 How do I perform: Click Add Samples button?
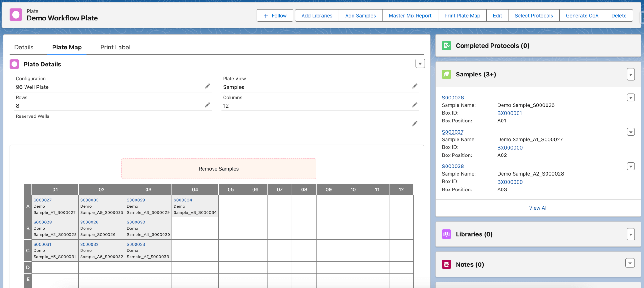coord(361,16)
